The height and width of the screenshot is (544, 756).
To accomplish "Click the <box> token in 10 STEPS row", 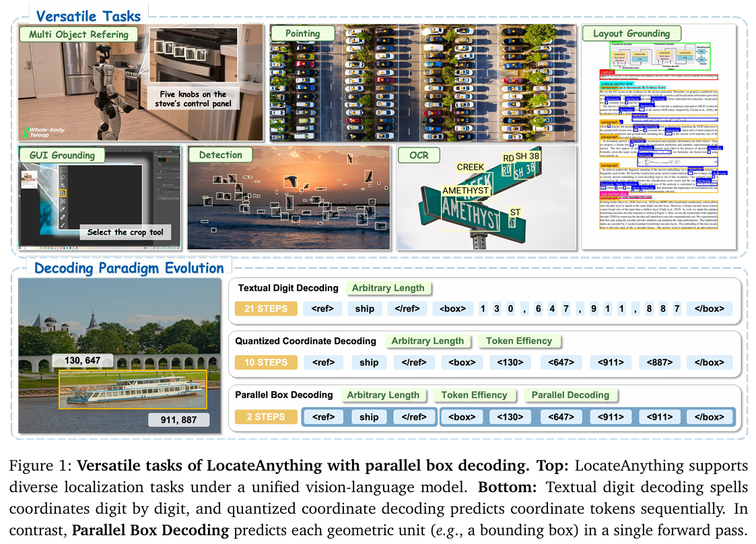I will click(462, 362).
